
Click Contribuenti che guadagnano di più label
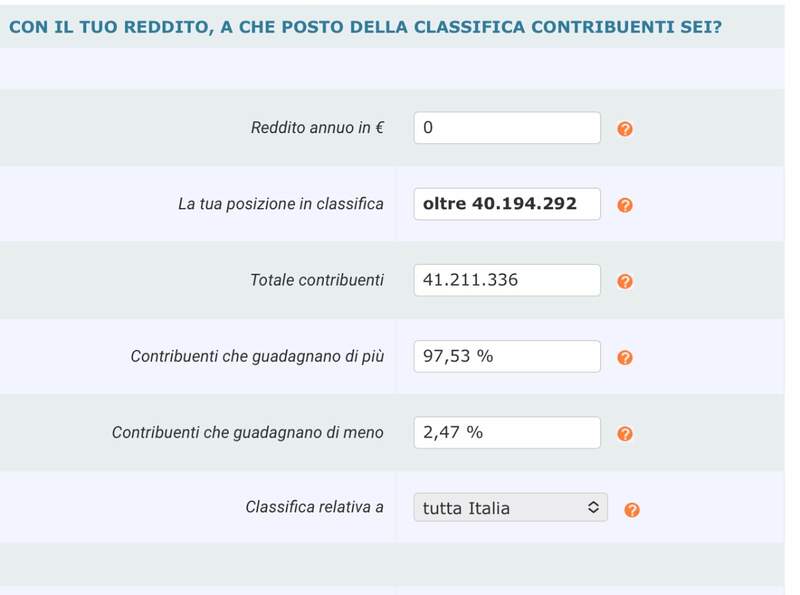coord(257,356)
